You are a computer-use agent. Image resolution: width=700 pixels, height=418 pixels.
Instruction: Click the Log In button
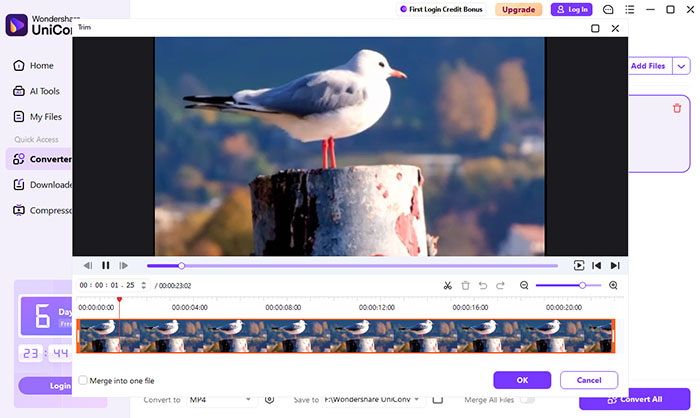click(571, 9)
